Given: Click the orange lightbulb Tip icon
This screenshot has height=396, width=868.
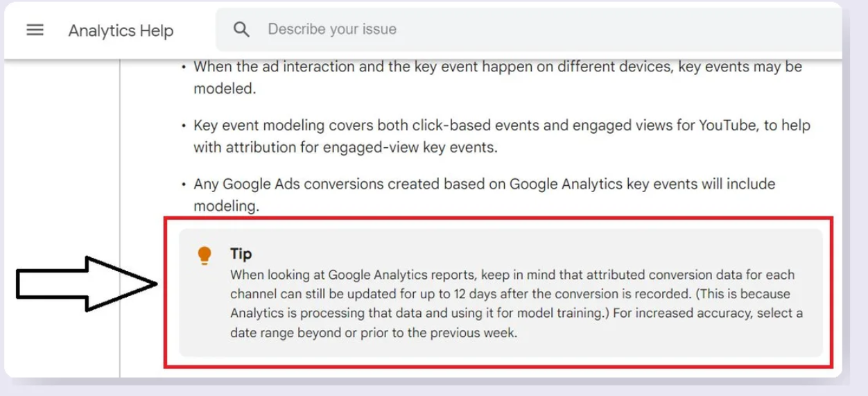Looking at the screenshot, I should tap(204, 255).
